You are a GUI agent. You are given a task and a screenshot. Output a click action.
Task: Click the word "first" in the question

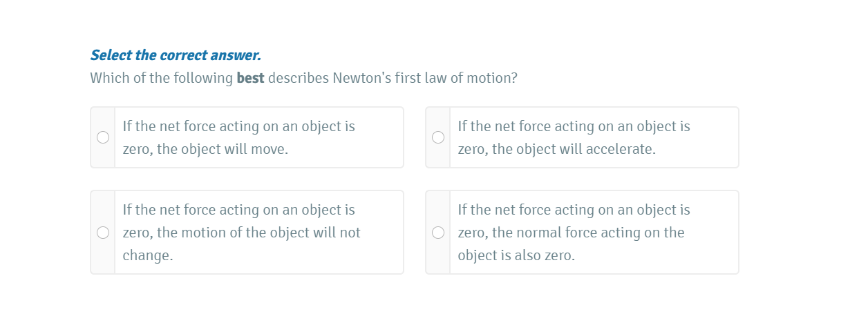pos(408,78)
